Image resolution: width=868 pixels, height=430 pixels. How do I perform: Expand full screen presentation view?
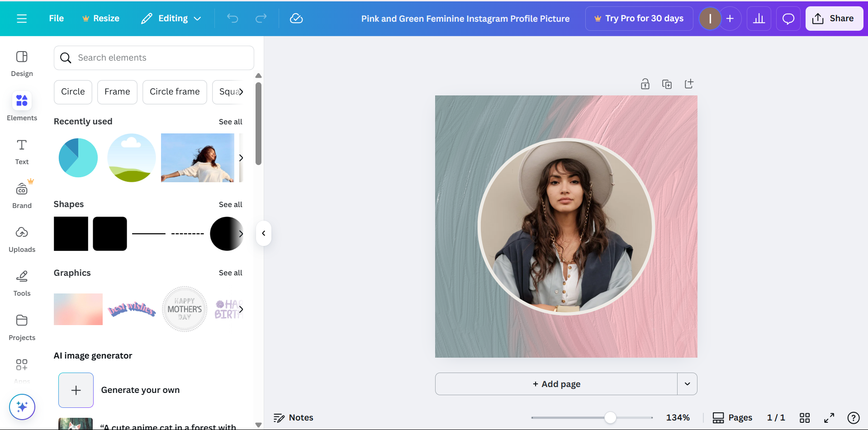click(830, 417)
